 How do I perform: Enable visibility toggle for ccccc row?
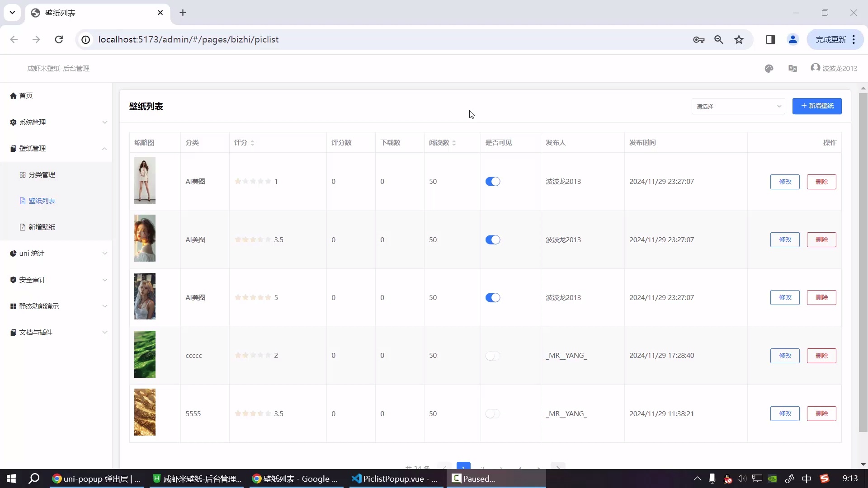tap(492, 356)
